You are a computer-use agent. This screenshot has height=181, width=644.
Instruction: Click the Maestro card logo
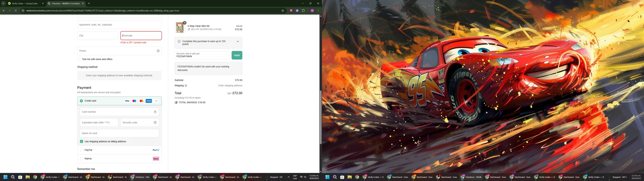pyautogui.click(x=134, y=101)
